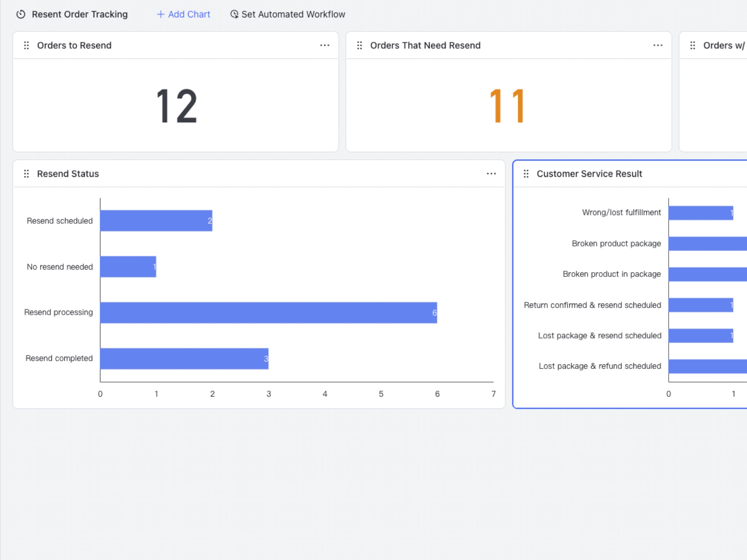
Task: Click the Customer Service Result drag handle
Action: pos(526,174)
